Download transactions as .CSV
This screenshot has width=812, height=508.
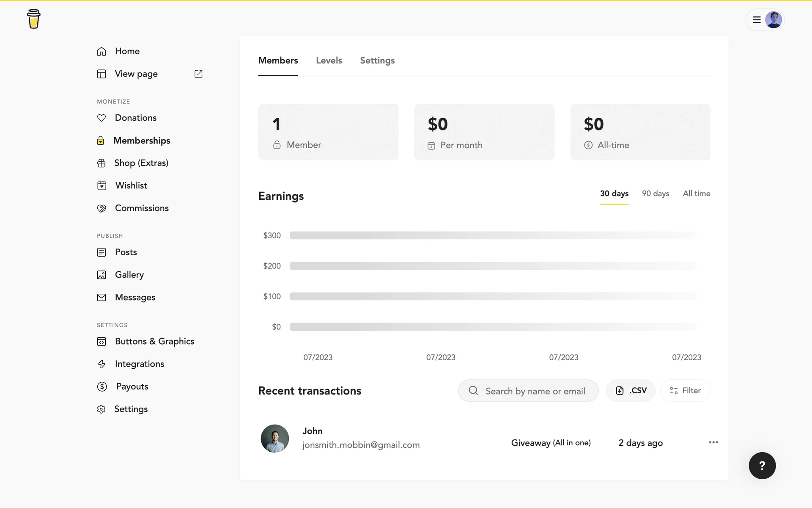coord(631,390)
